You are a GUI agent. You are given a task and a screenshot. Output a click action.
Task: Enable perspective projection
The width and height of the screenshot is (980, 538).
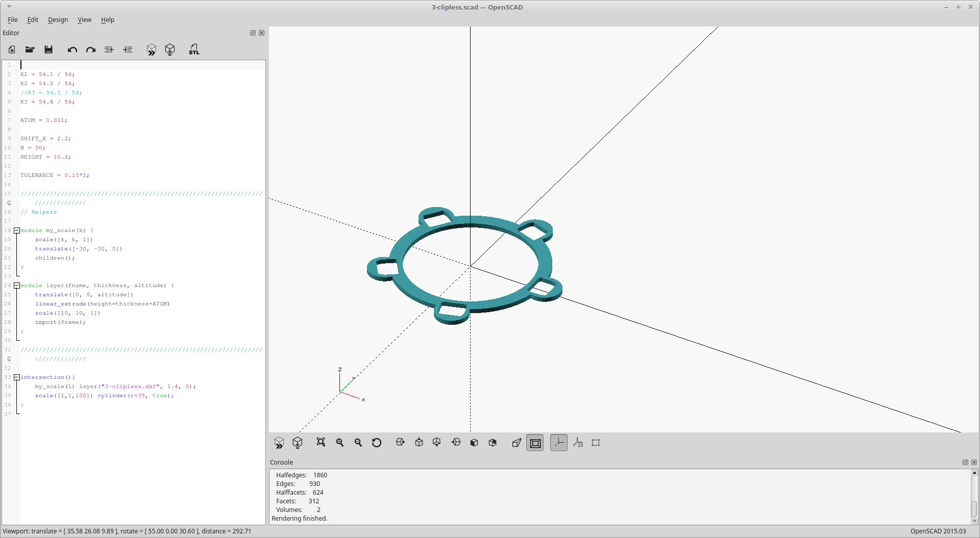pos(517,443)
